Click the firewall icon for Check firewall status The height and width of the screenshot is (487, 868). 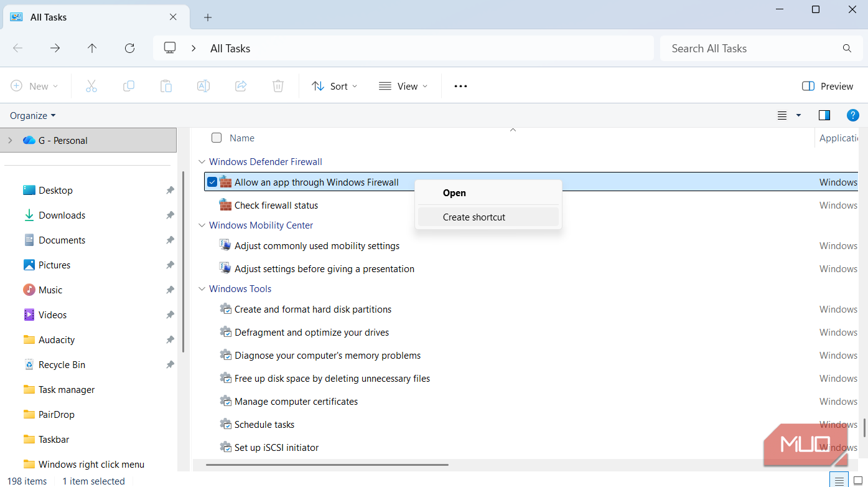[225, 204]
